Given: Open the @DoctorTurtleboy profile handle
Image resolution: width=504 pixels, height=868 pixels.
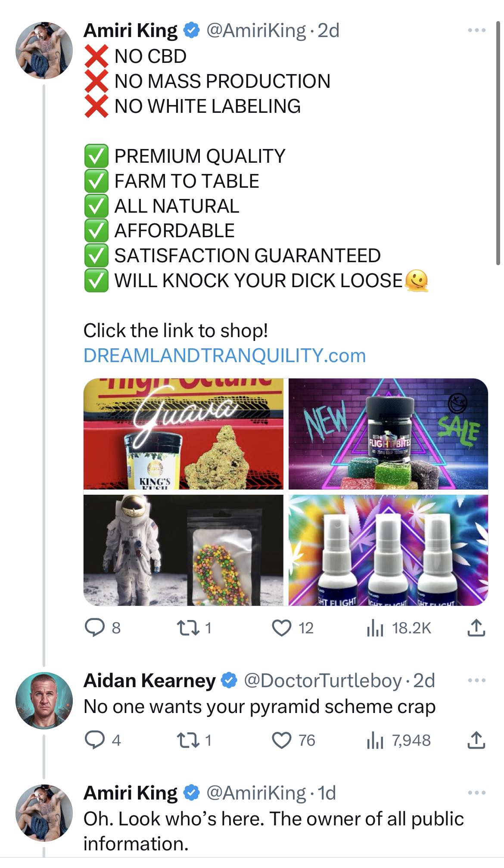Looking at the screenshot, I should 323,681.
